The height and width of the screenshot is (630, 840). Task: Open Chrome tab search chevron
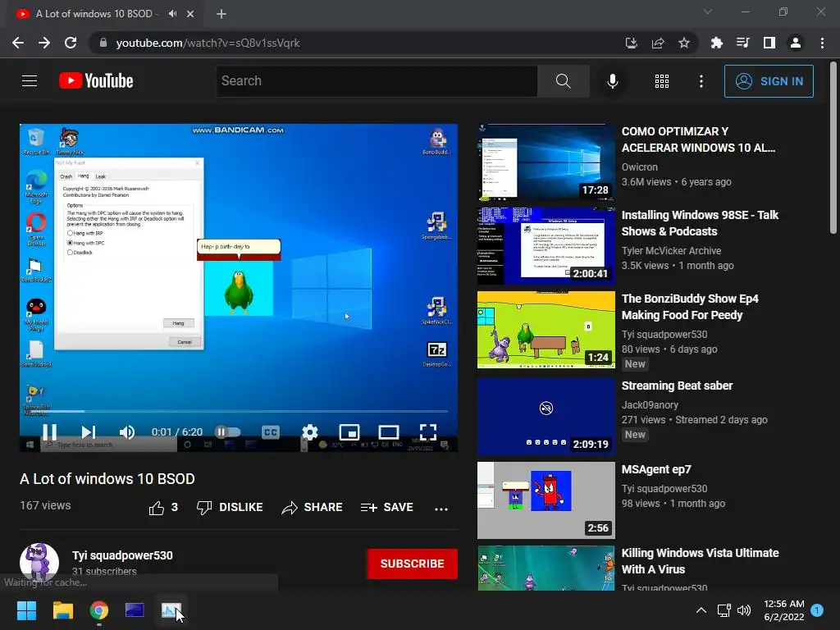[x=708, y=11]
